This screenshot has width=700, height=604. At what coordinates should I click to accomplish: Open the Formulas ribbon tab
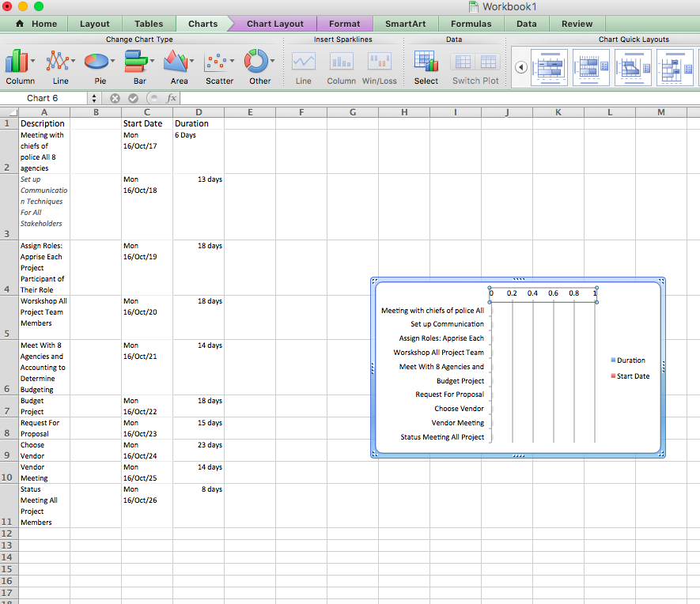pyautogui.click(x=471, y=24)
